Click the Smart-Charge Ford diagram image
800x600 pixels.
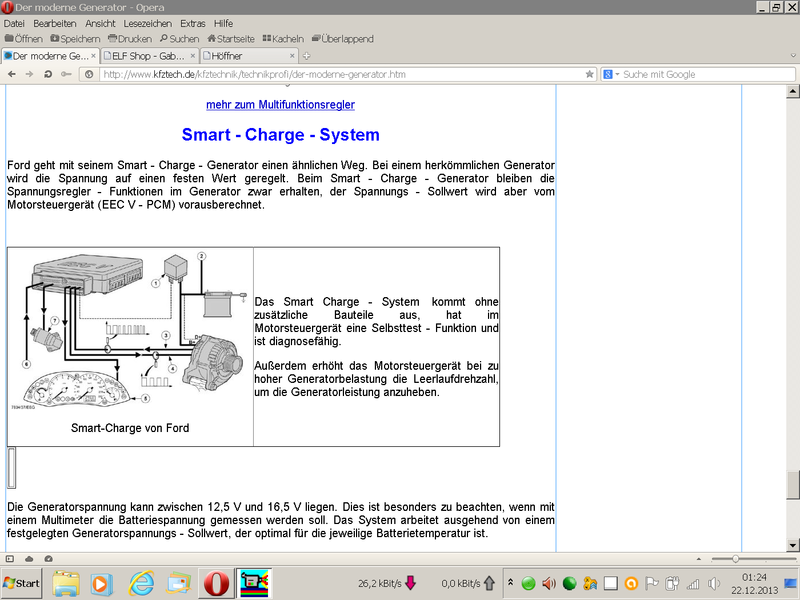[x=130, y=330]
